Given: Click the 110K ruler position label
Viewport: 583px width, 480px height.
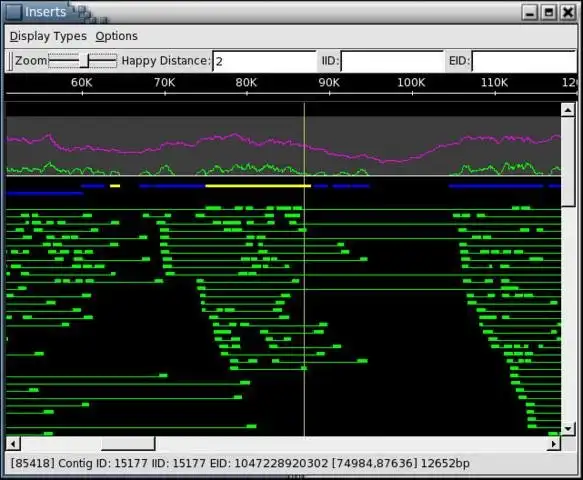Looking at the screenshot, I should coord(494,83).
